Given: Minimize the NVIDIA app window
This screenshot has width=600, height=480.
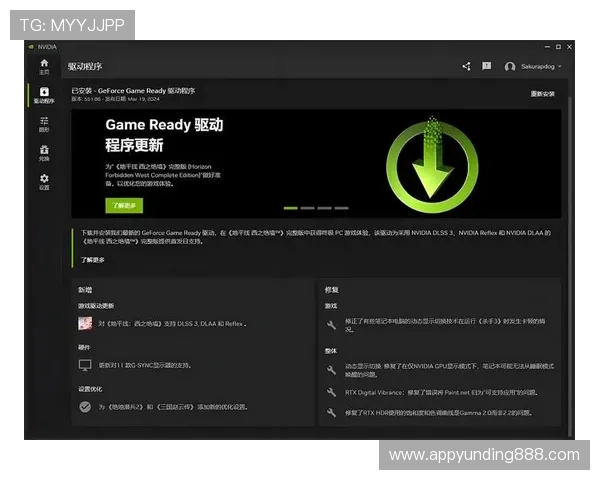Looking at the screenshot, I should click(x=547, y=47).
